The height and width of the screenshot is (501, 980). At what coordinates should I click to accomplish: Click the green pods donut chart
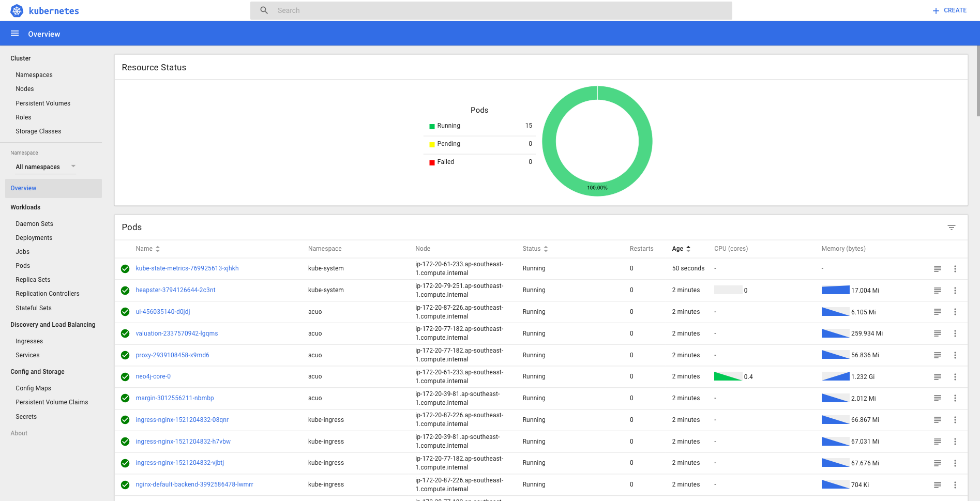click(x=597, y=141)
